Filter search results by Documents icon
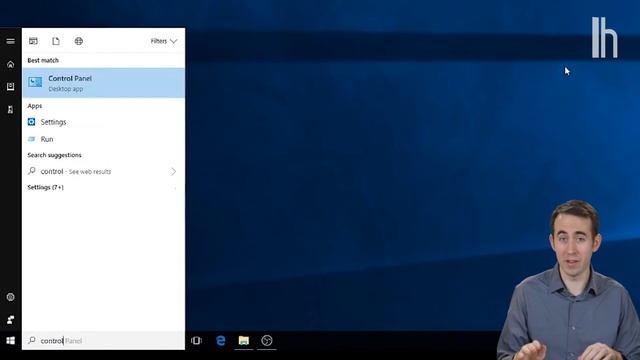Screen dimensions: 640x360 pyautogui.click(x=56, y=41)
